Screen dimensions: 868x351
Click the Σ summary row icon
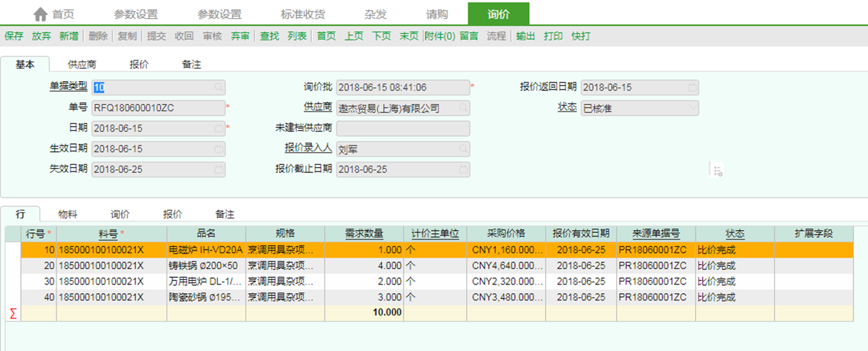[x=12, y=313]
